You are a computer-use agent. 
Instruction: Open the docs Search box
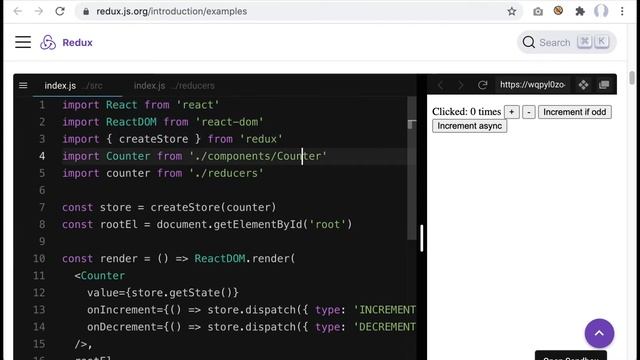click(567, 42)
